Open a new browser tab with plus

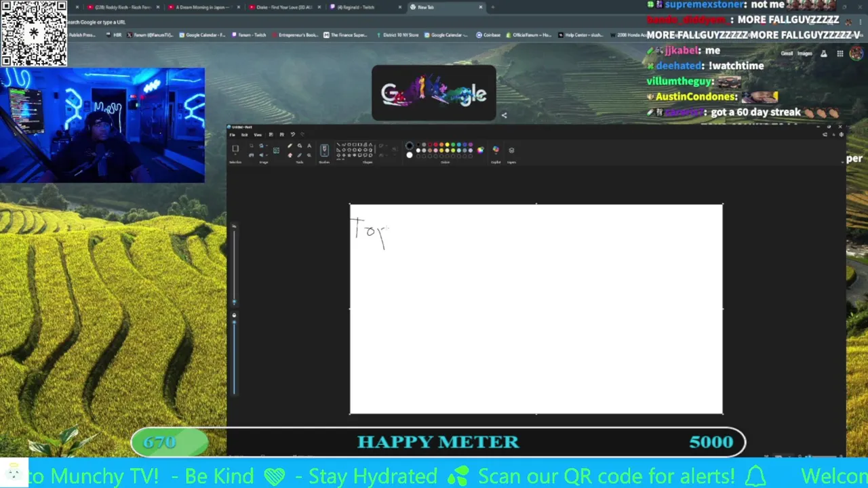click(x=493, y=7)
